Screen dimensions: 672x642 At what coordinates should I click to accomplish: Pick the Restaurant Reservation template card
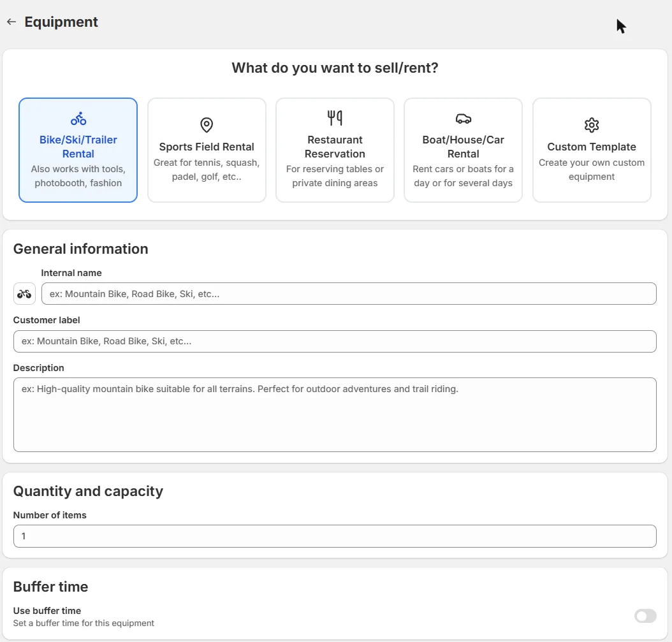point(335,150)
